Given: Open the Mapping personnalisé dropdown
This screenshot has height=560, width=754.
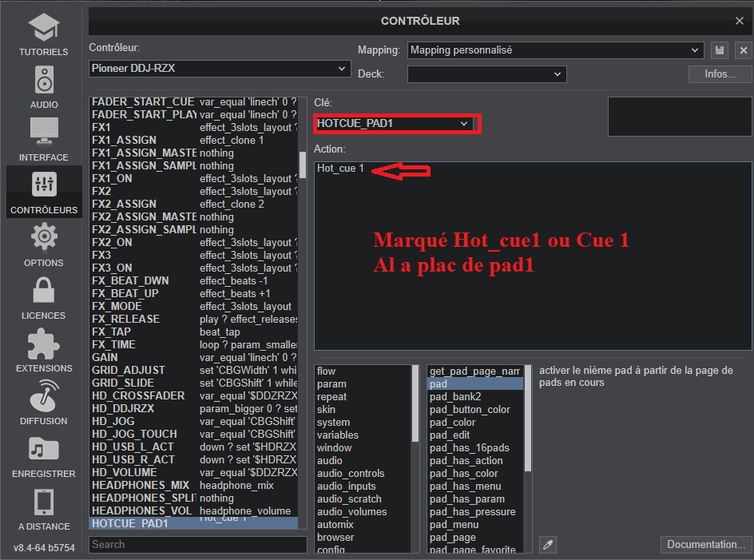Looking at the screenshot, I should (555, 50).
